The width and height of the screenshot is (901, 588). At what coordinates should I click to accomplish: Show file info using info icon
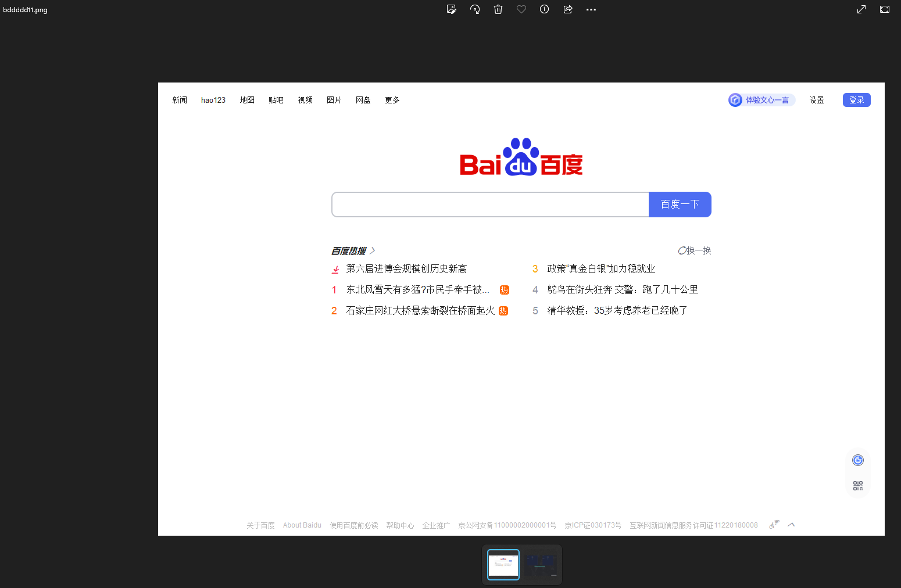(x=545, y=9)
